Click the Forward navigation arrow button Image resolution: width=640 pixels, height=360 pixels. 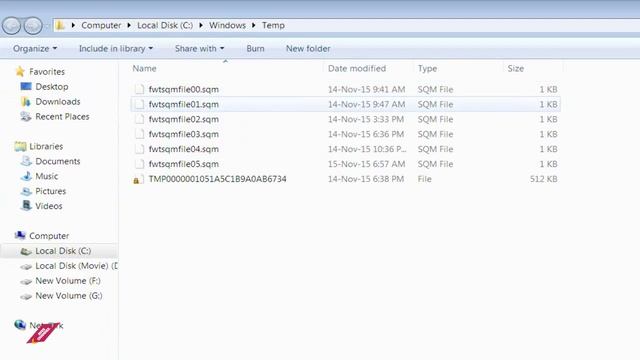click(33, 26)
